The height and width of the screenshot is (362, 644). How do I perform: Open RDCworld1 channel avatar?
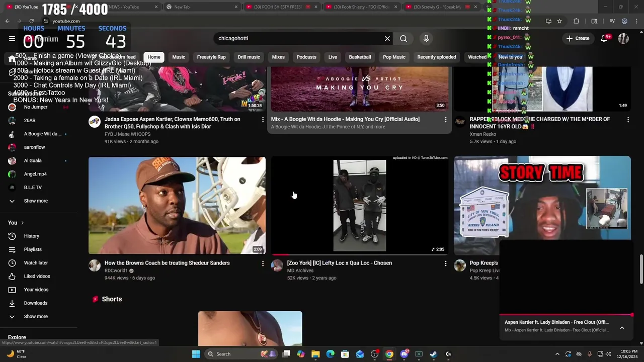click(x=95, y=265)
